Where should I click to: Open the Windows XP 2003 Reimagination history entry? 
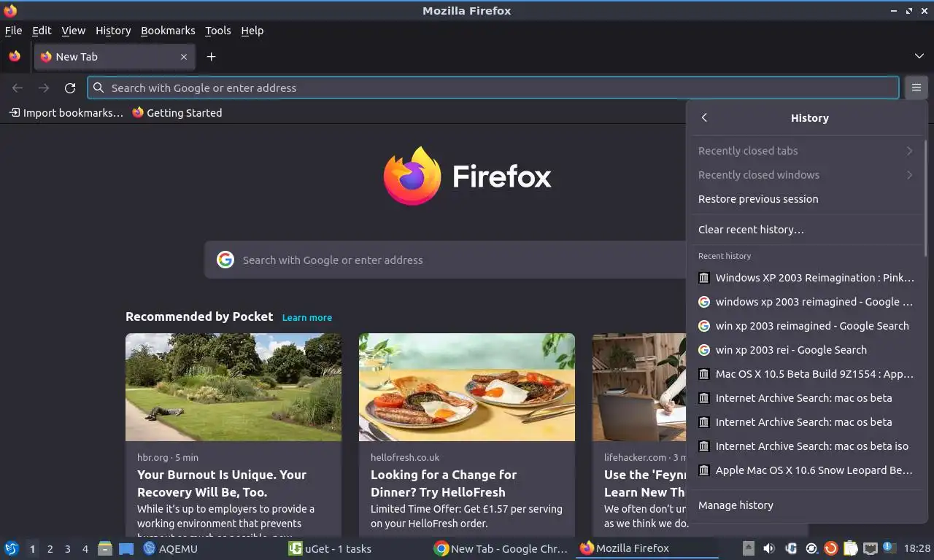tap(806, 277)
